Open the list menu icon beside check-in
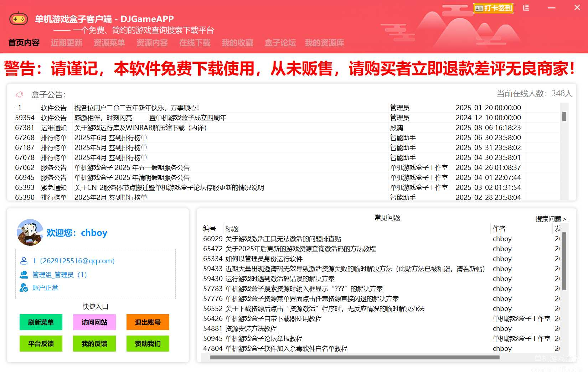Image resolution: width=588 pixels, height=374 pixels. coord(526,8)
